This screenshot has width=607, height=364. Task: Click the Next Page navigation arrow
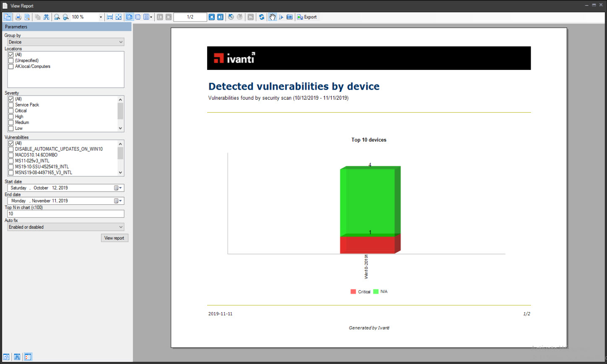(212, 17)
